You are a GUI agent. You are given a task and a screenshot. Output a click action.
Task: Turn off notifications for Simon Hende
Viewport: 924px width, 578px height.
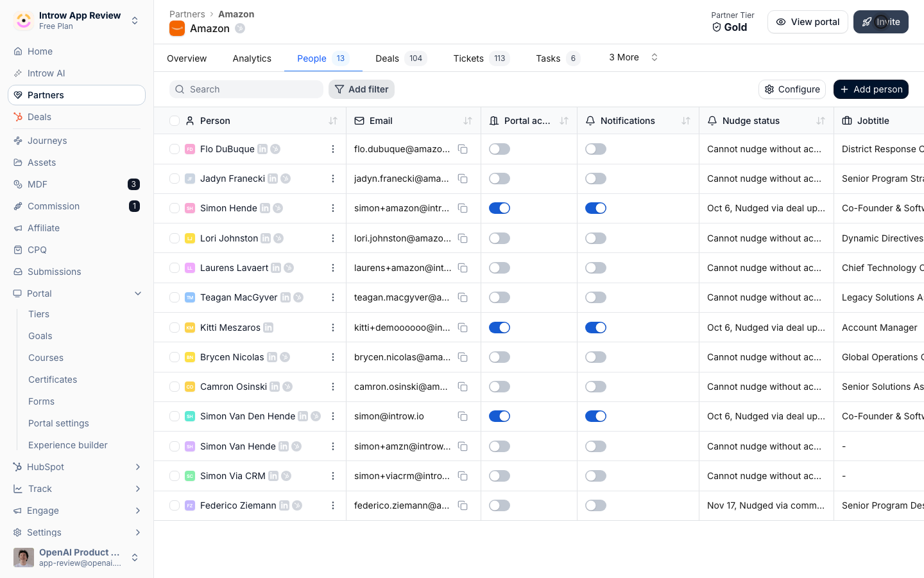[595, 208]
